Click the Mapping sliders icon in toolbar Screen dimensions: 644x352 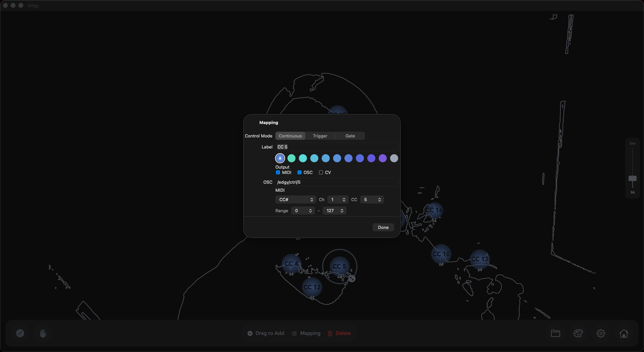[294, 333]
